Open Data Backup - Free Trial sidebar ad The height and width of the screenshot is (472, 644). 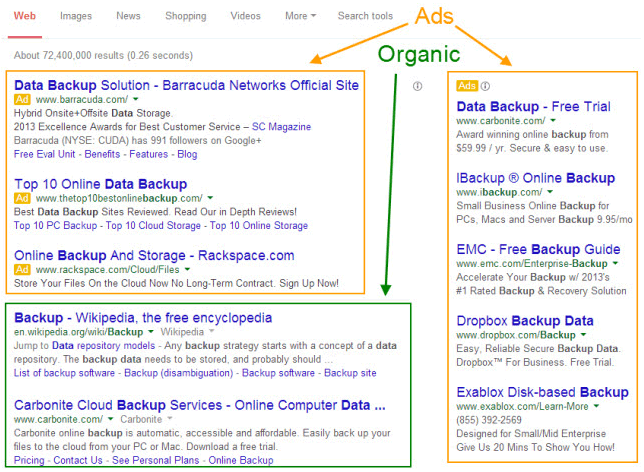534,106
